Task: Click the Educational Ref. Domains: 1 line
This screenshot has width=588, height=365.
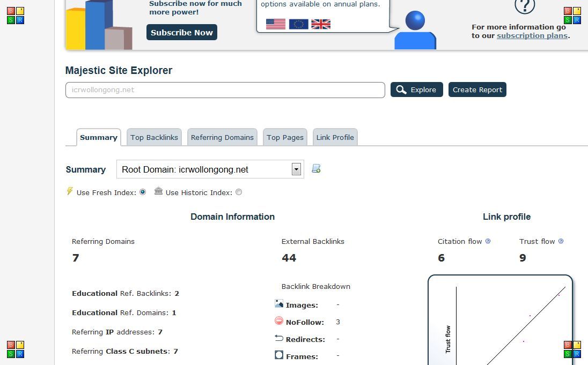Action: point(124,312)
